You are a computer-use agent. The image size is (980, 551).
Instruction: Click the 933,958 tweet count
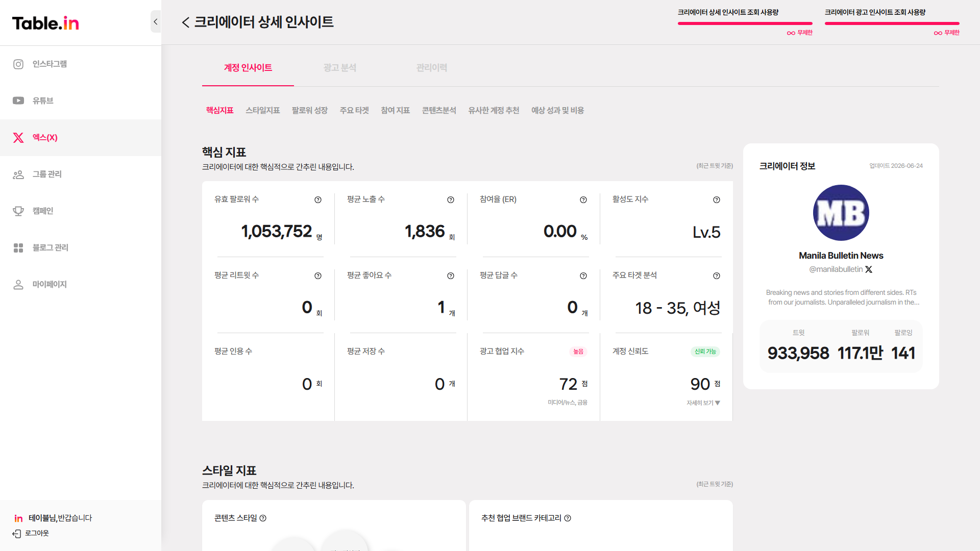coord(798,353)
